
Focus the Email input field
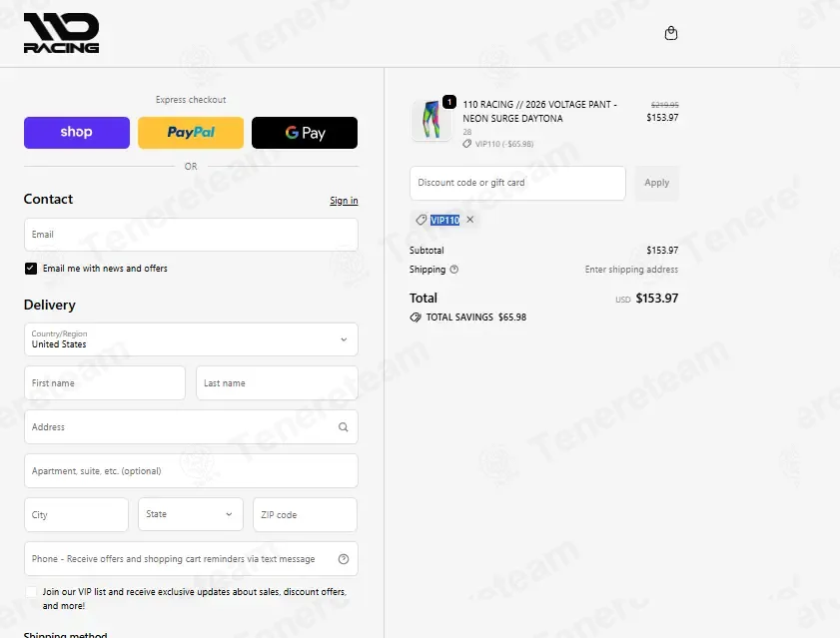coord(191,234)
